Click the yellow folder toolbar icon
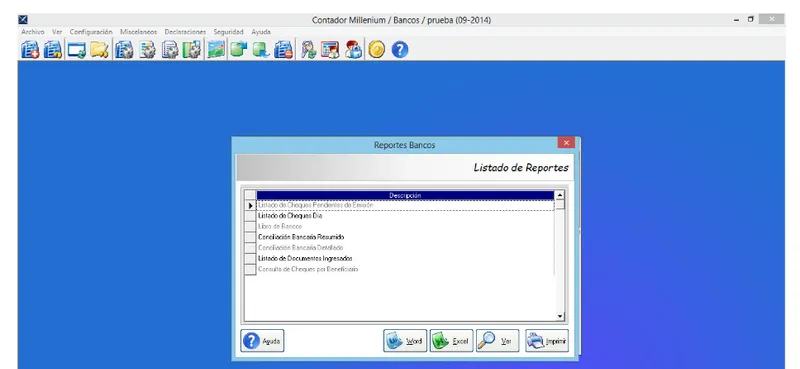The height and width of the screenshot is (369, 800). click(99, 50)
